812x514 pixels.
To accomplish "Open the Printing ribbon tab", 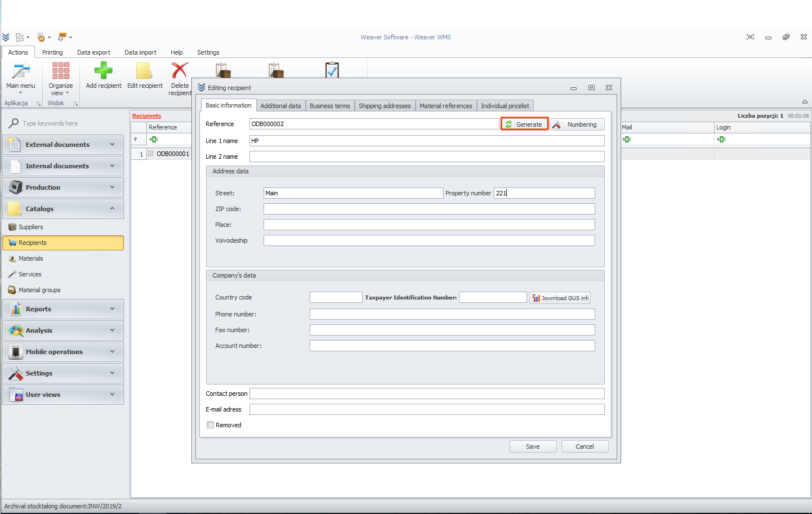I will tap(52, 52).
